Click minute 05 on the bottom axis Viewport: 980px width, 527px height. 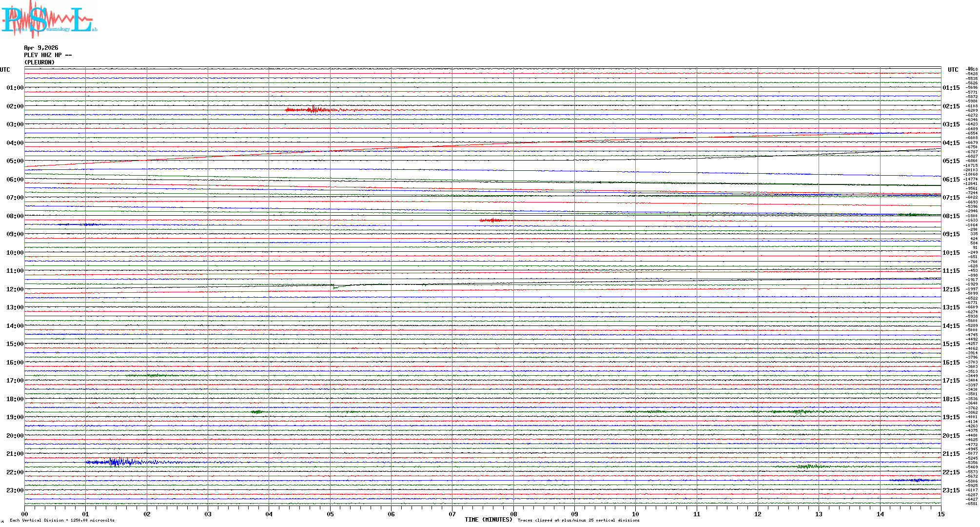(x=330, y=514)
